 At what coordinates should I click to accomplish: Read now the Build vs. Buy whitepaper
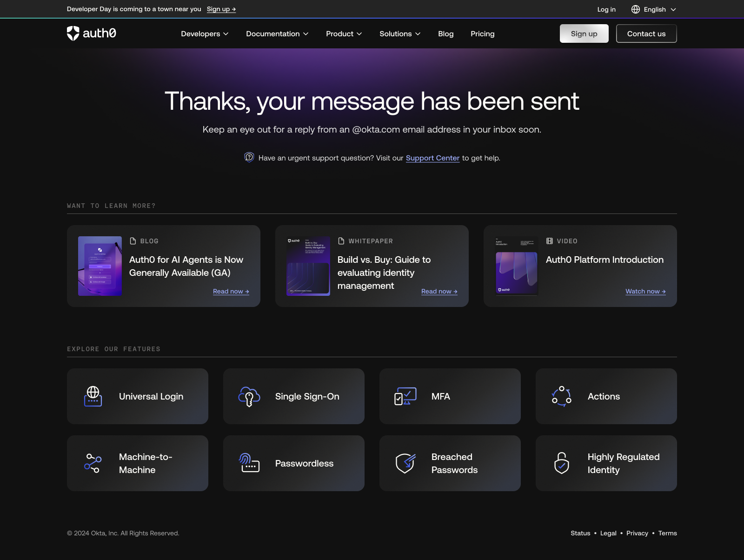coord(439,292)
